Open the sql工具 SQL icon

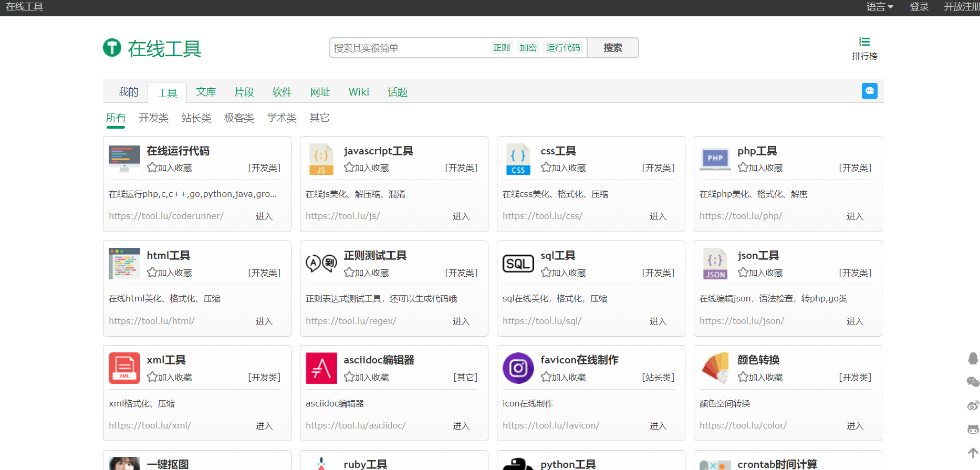click(x=518, y=264)
